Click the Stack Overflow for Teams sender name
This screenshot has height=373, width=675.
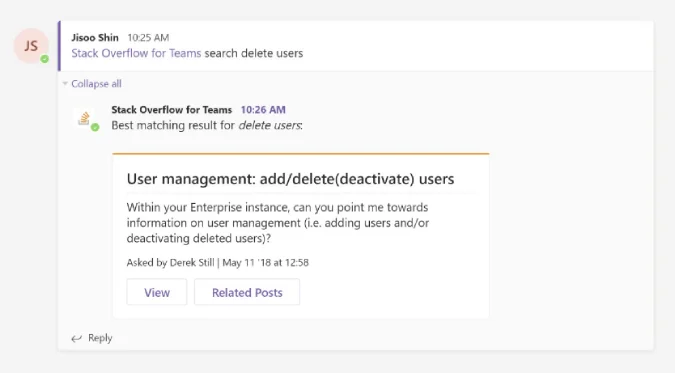click(x=172, y=110)
